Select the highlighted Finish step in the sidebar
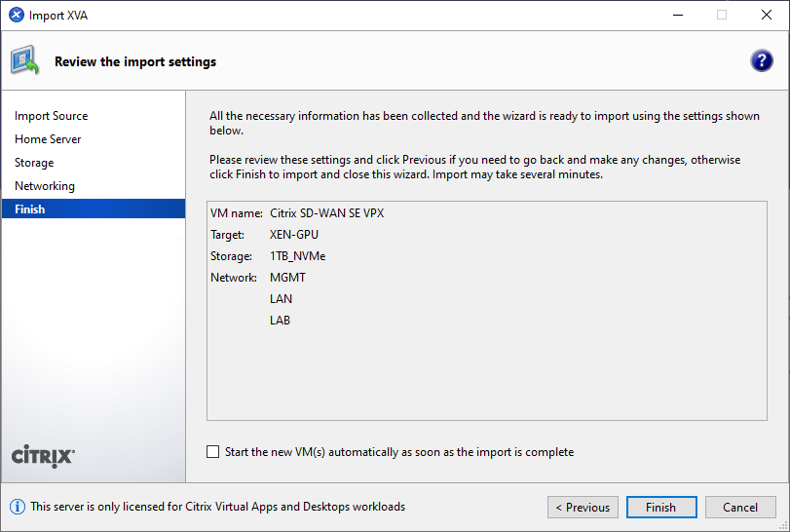 [30, 209]
